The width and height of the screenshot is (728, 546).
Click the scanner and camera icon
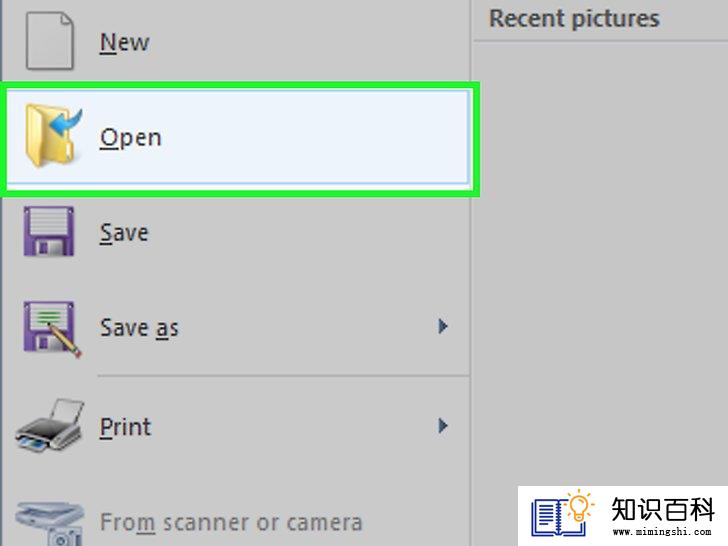coord(50,524)
